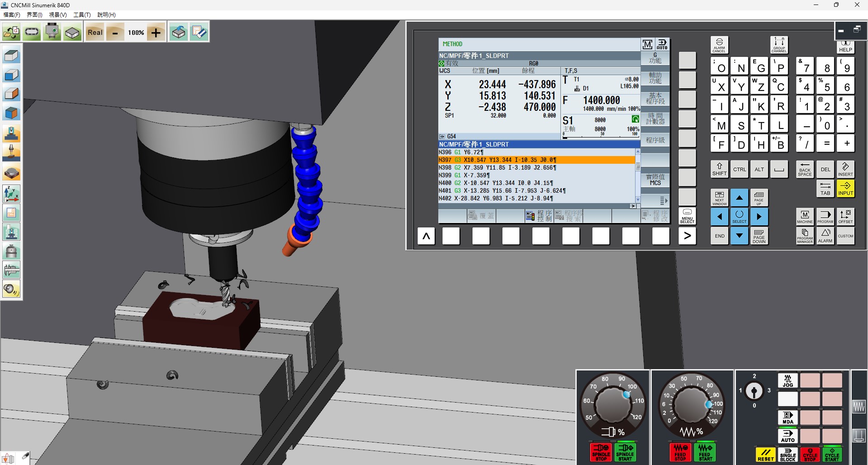This screenshot has height=465, width=868.
Task: Click the green CYCLE START button
Action: pyautogui.click(x=832, y=455)
